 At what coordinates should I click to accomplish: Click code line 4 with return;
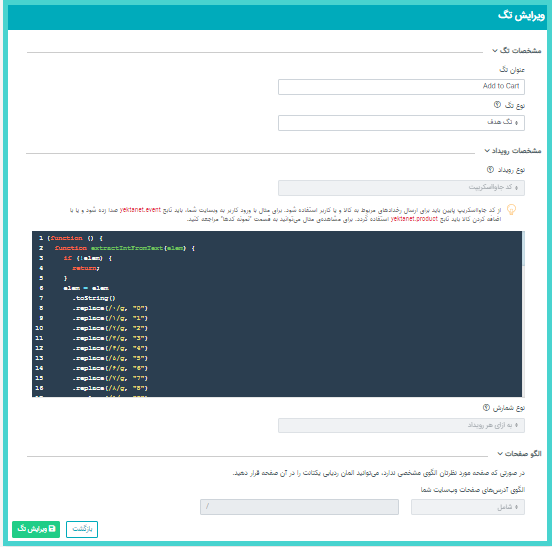tap(86, 268)
